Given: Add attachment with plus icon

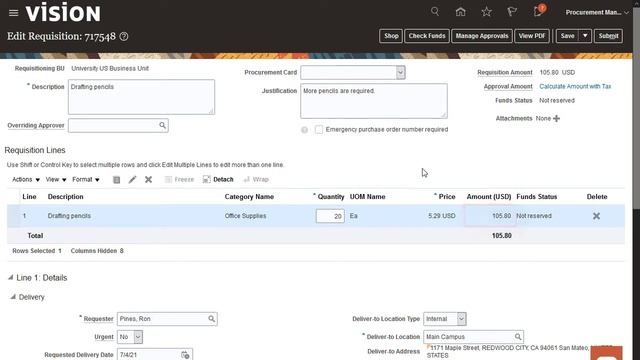Looking at the screenshot, I should (x=556, y=118).
